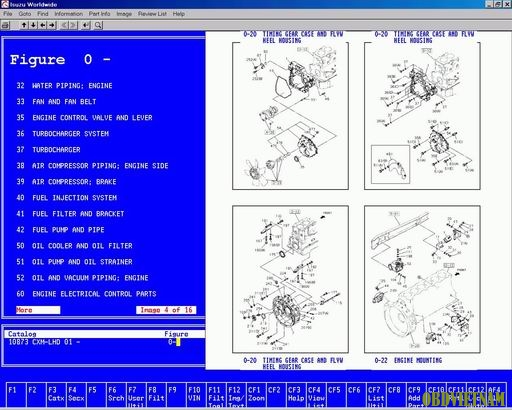Click the F10 VIN function key
512x410 pixels.
click(196, 395)
